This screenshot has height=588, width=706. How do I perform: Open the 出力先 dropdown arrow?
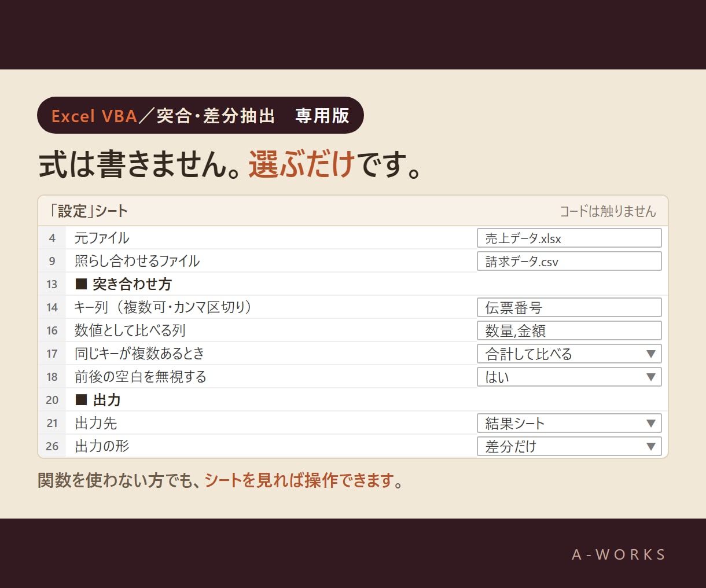point(651,423)
